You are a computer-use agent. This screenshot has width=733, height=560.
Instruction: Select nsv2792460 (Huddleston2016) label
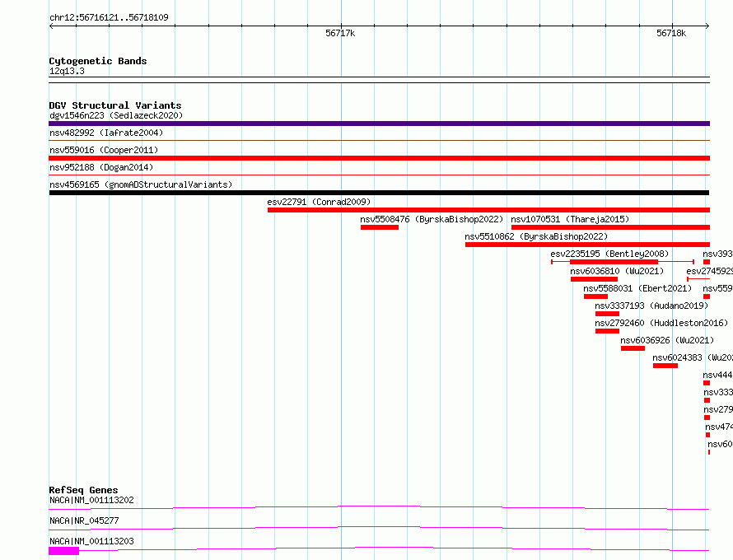[661, 323]
